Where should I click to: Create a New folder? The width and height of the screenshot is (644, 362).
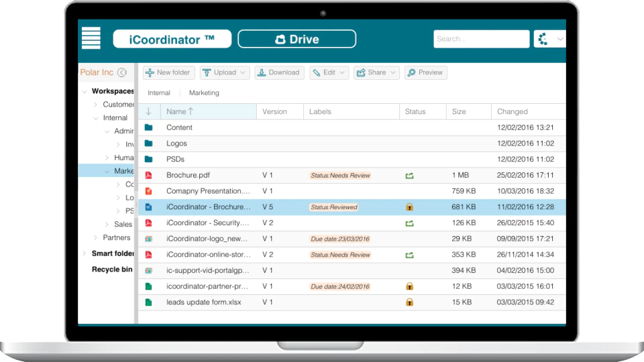[169, 72]
